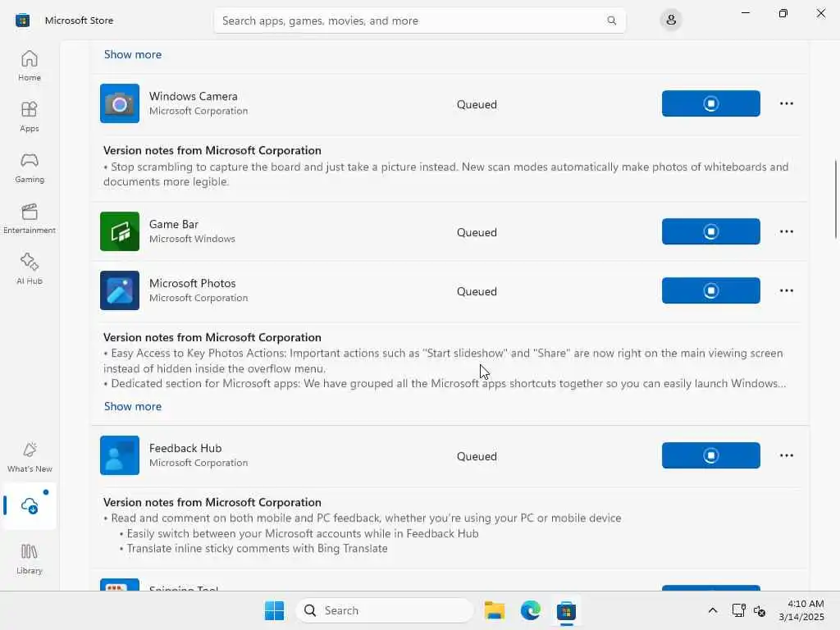
Task: Click the network status tray icon
Action: tap(739, 610)
